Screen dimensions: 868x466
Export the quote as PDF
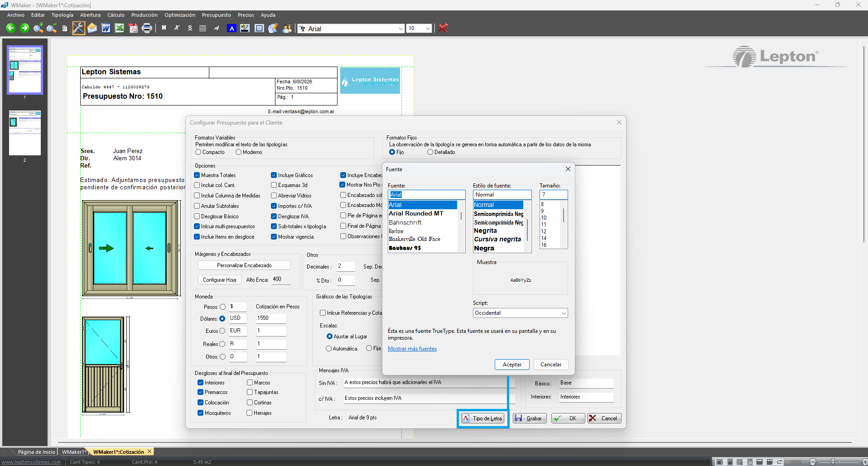click(133, 28)
